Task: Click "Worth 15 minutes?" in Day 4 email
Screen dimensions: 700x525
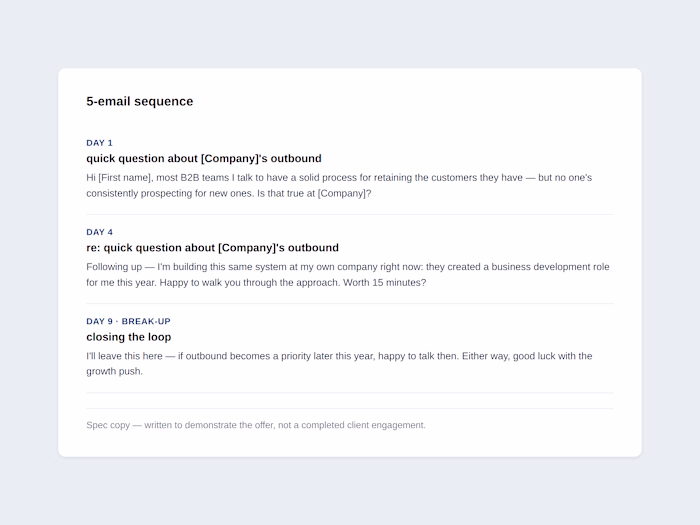Action: (384, 283)
